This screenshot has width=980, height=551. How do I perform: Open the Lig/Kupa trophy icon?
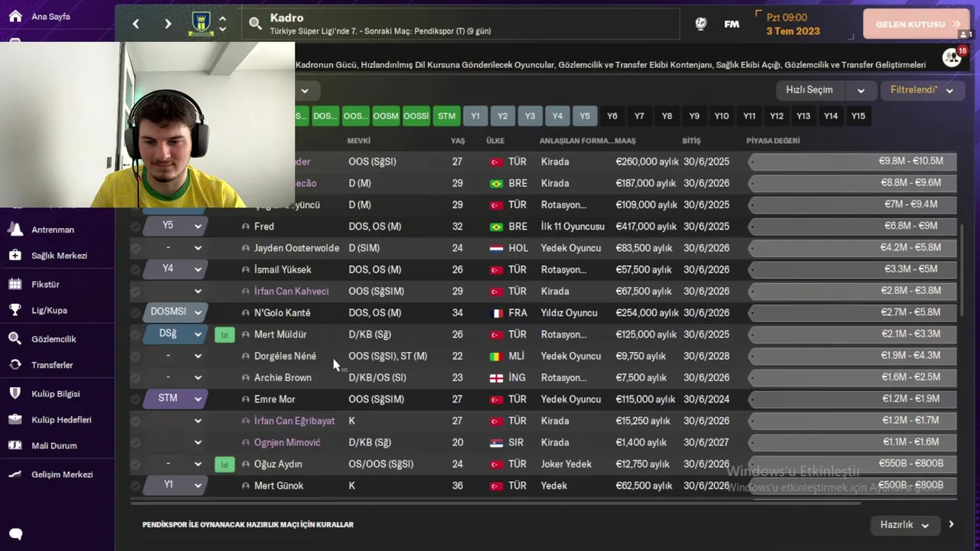15,310
